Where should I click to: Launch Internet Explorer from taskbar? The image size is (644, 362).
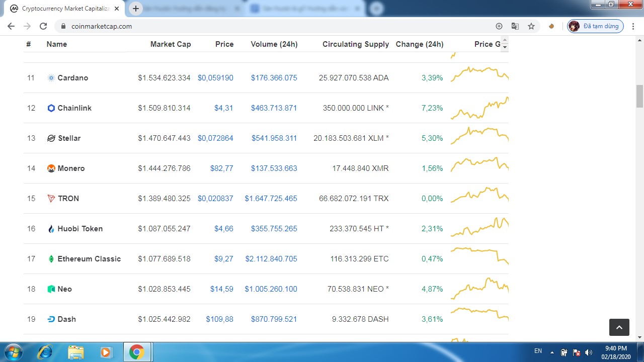pyautogui.click(x=45, y=352)
